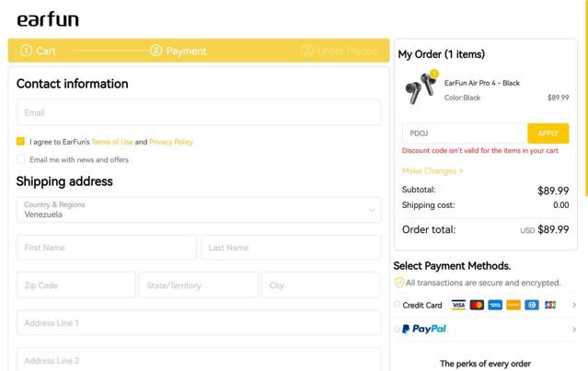Click the Order total $89.99 amount
This screenshot has width=588, height=371.
[x=553, y=229]
